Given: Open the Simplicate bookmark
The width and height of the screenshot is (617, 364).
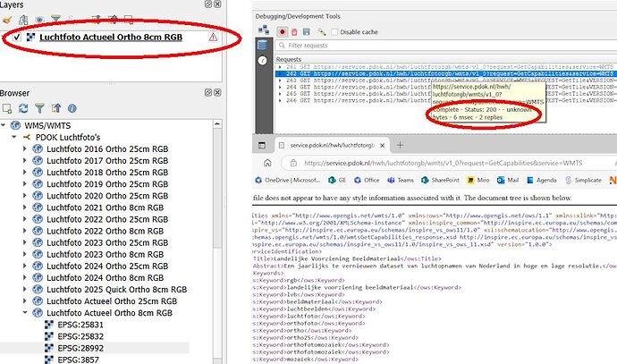Looking at the screenshot, I should 584,180.
